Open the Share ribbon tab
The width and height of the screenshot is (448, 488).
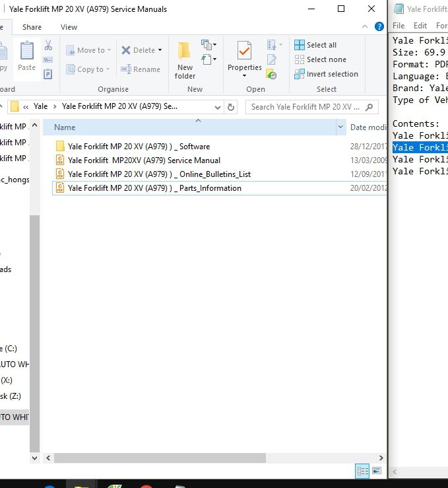(x=32, y=27)
